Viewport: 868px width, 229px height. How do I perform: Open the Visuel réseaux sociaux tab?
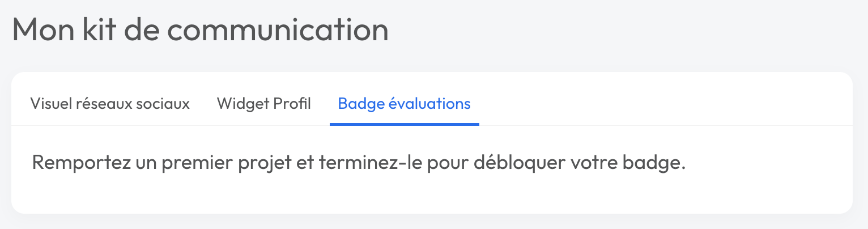(110, 104)
